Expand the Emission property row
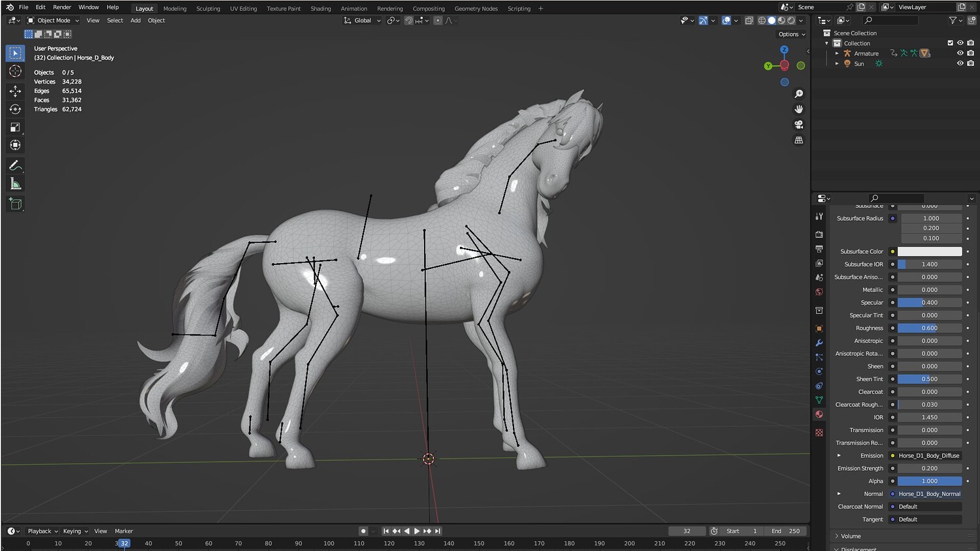 [x=839, y=456]
